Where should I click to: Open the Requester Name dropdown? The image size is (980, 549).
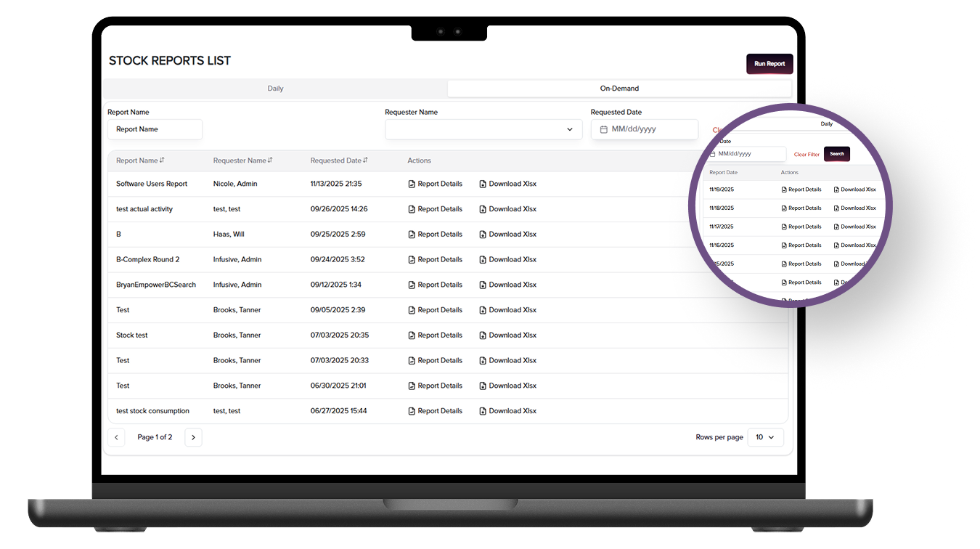point(483,129)
